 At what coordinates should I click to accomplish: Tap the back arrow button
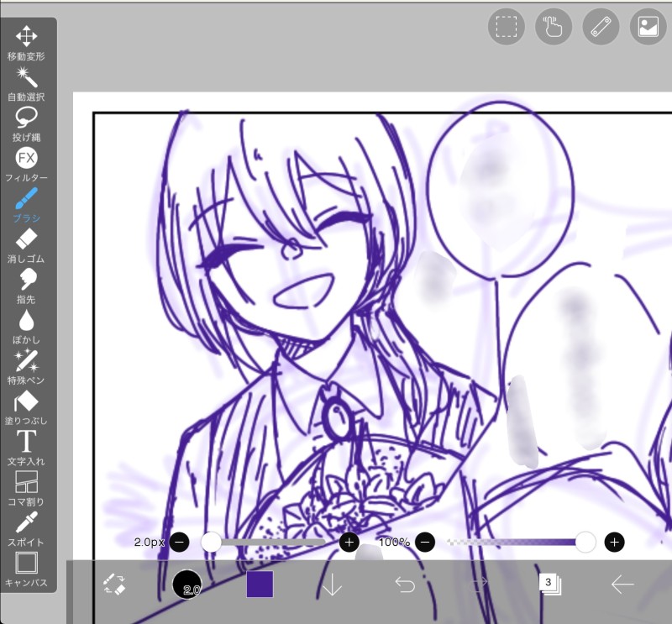(x=622, y=584)
